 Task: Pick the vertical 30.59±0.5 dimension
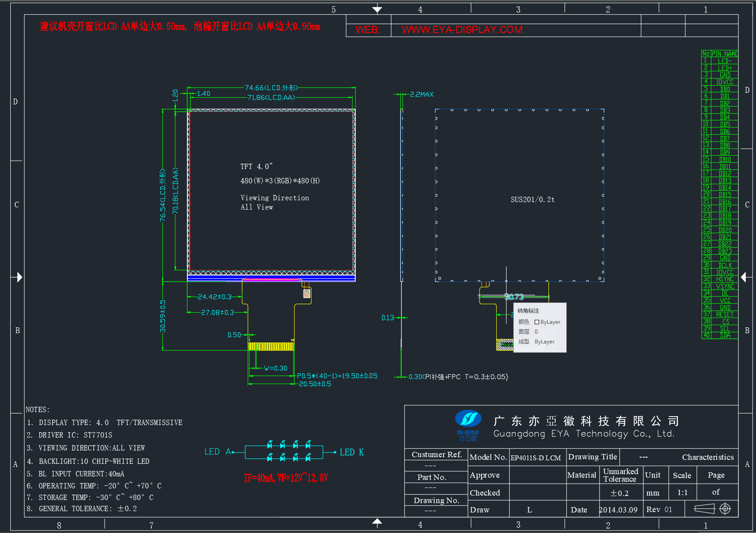coord(163,316)
